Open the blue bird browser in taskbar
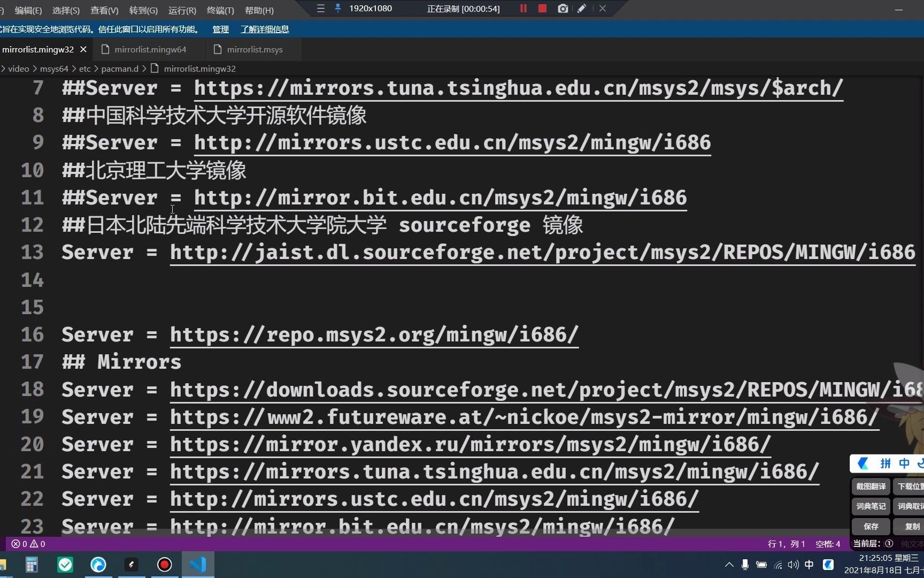 [x=98, y=565]
